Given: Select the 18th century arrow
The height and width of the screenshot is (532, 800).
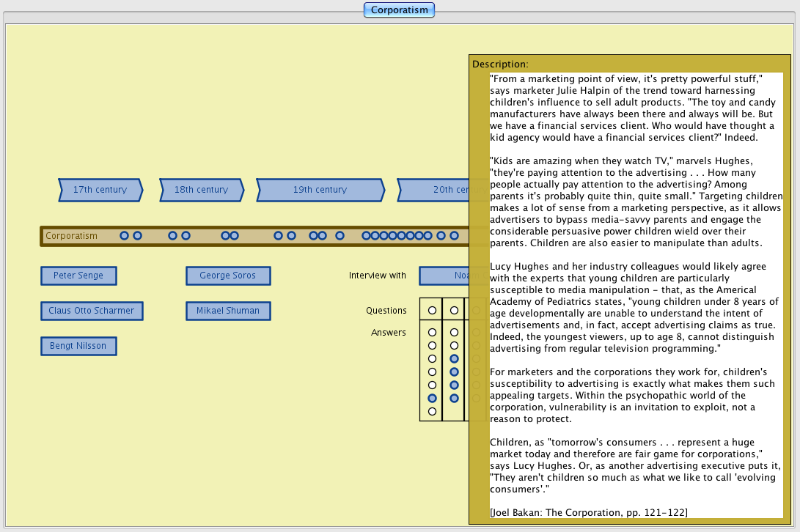Looking at the screenshot, I should [x=202, y=190].
